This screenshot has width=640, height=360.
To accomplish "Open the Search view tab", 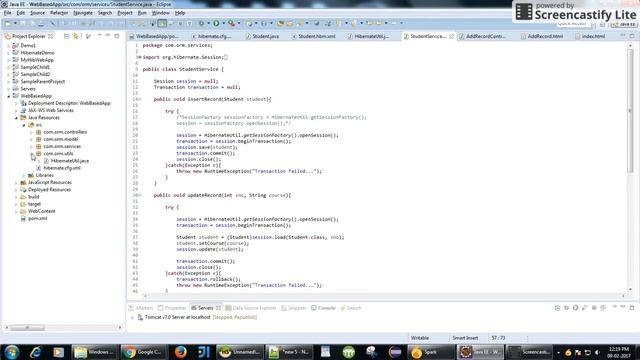I will tap(351, 308).
